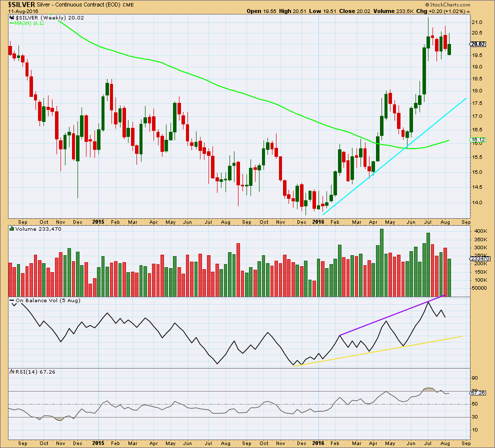Image resolution: width=495 pixels, height=448 pixels.
Task: Select the 11-Aug-2016 chart date
Action: pyautogui.click(x=23, y=11)
